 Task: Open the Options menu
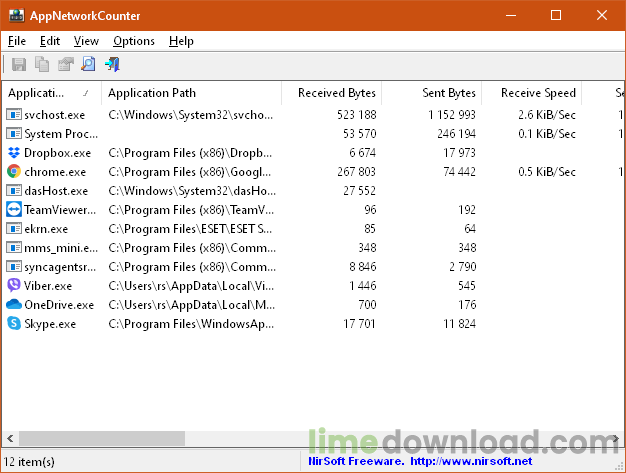click(x=134, y=41)
